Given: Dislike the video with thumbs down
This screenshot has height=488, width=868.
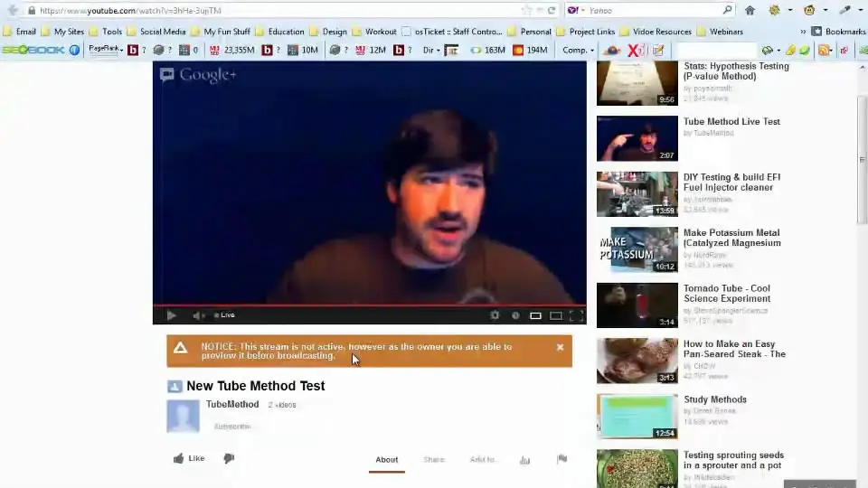Looking at the screenshot, I should pos(229,458).
